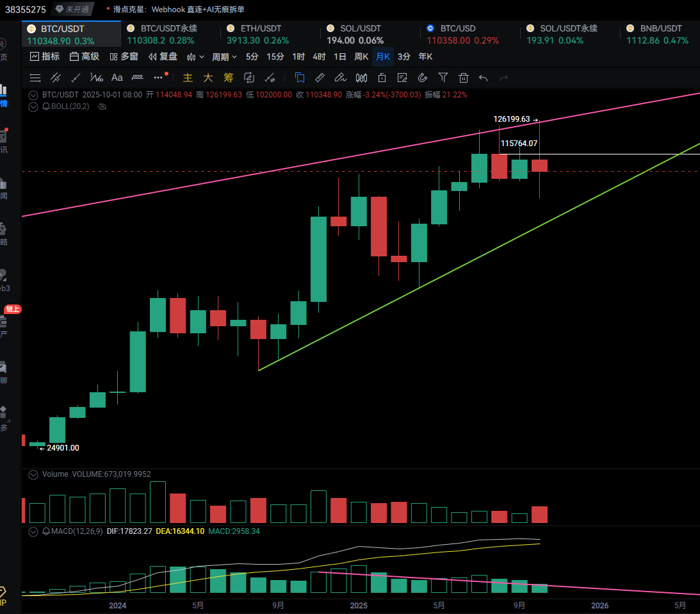Expand the 周期 period dropdown

(x=224, y=56)
